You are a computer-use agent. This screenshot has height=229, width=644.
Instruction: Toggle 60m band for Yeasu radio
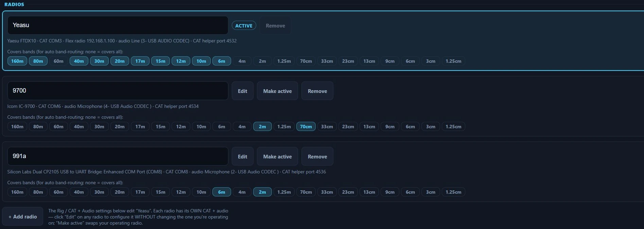pos(58,61)
